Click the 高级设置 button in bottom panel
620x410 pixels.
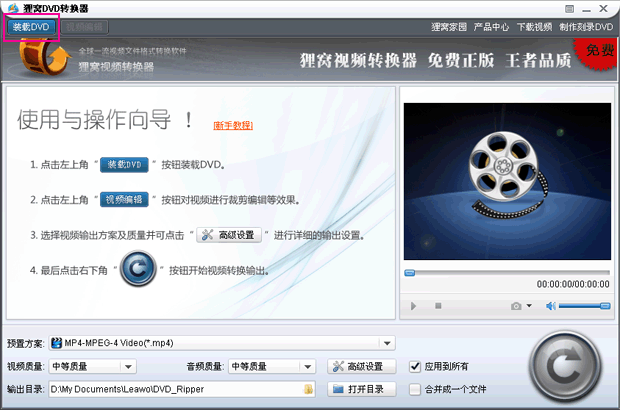[x=361, y=367]
